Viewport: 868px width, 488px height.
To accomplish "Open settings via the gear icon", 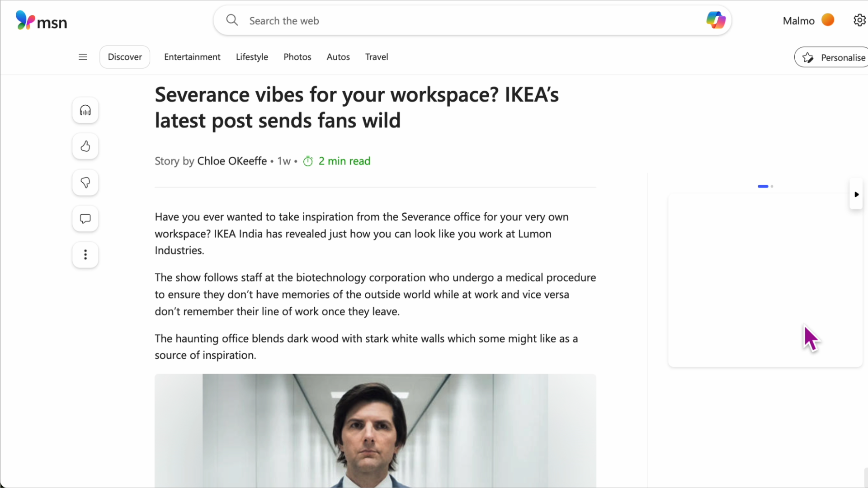I will pyautogui.click(x=859, y=20).
